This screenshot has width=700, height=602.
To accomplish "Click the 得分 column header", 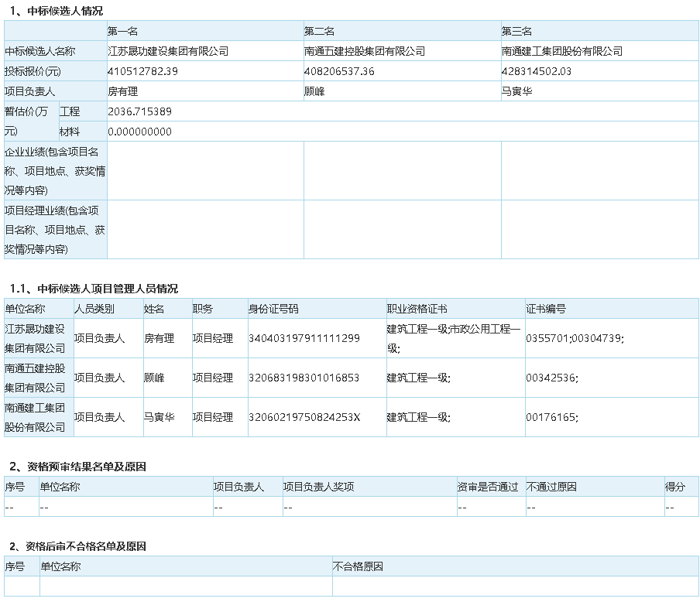I will (x=675, y=487).
